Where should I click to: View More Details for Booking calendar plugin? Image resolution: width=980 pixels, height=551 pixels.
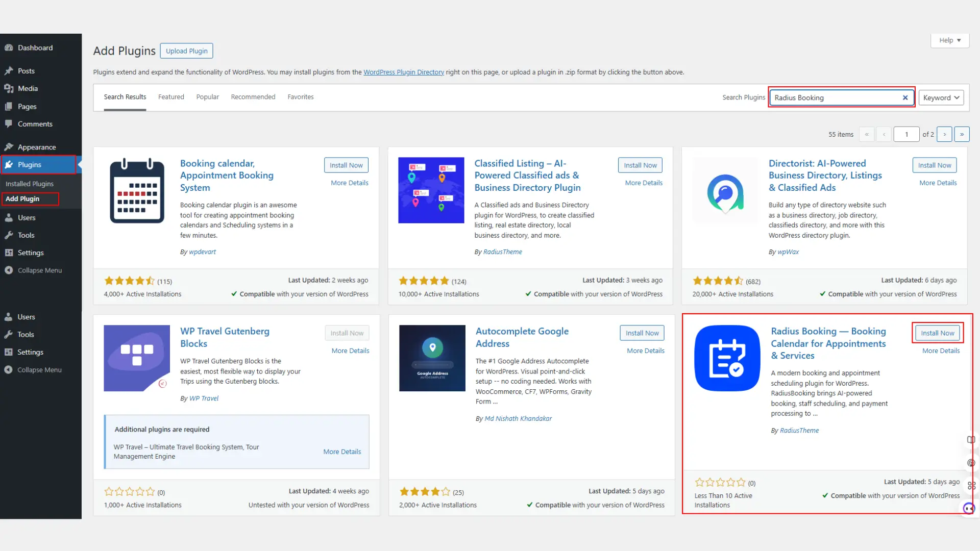pos(350,183)
